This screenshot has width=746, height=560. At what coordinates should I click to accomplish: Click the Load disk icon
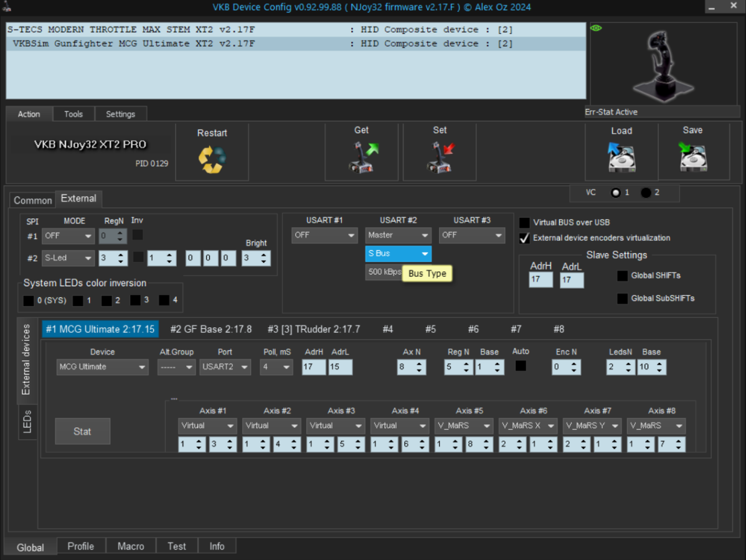tap(621, 158)
